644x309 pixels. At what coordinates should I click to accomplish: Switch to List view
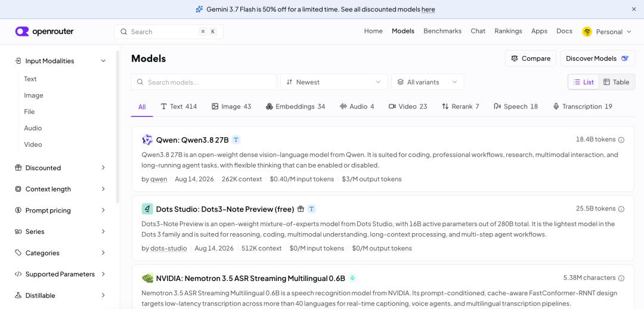pos(584,82)
